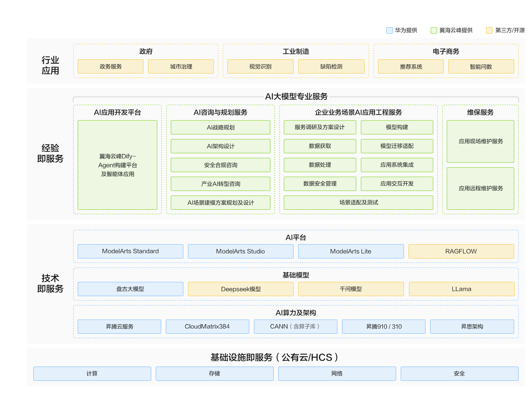Open the 智能问数 box
This screenshot has height=413, width=532.
(x=481, y=66)
